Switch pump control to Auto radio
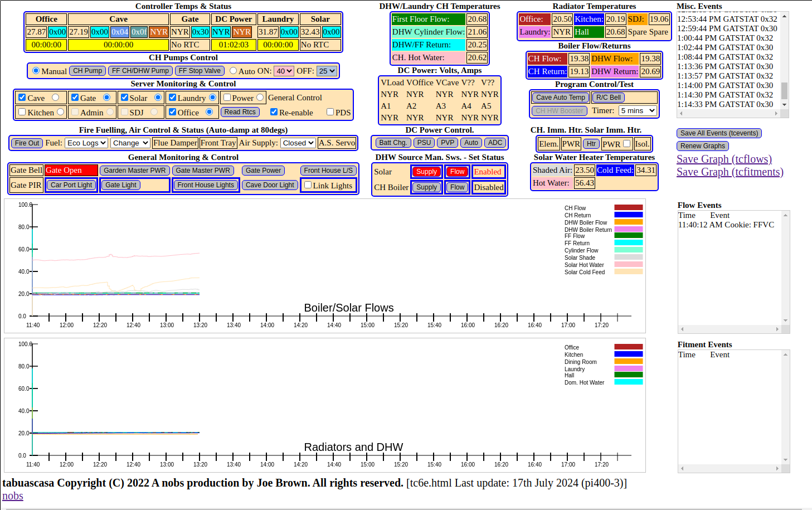 pos(234,71)
